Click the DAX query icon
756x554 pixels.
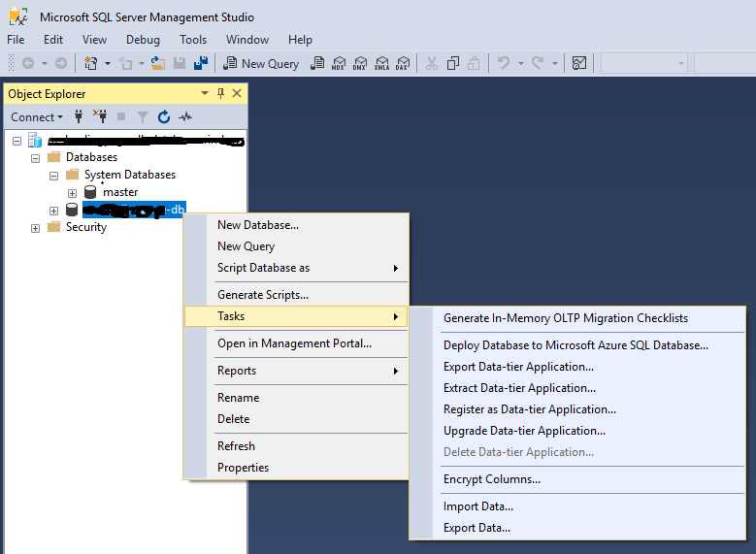click(403, 63)
